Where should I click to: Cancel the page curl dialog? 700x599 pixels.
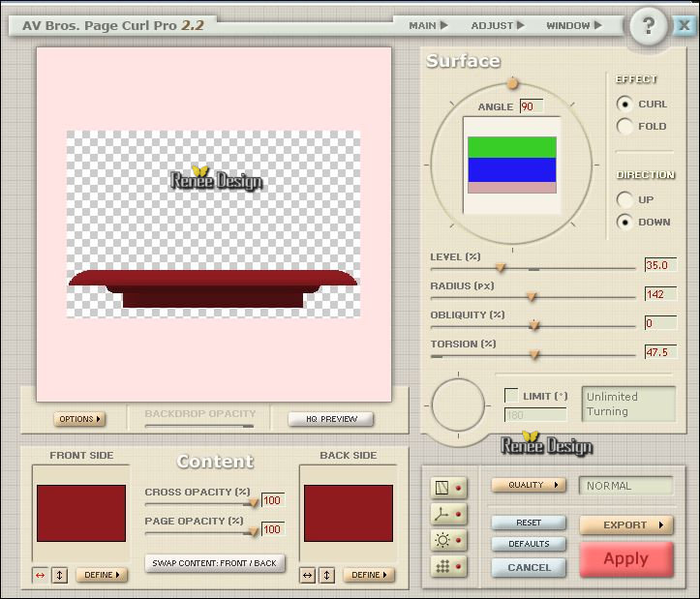pyautogui.click(x=529, y=567)
